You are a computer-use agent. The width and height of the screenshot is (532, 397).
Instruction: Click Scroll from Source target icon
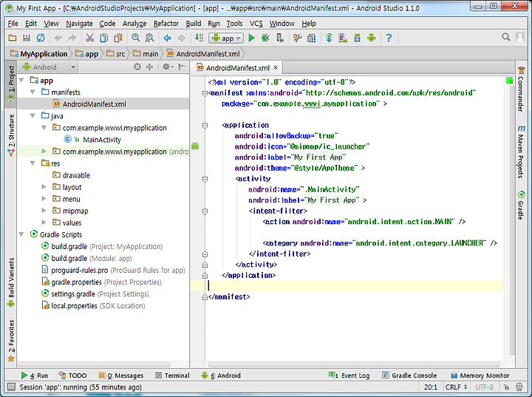(137, 67)
